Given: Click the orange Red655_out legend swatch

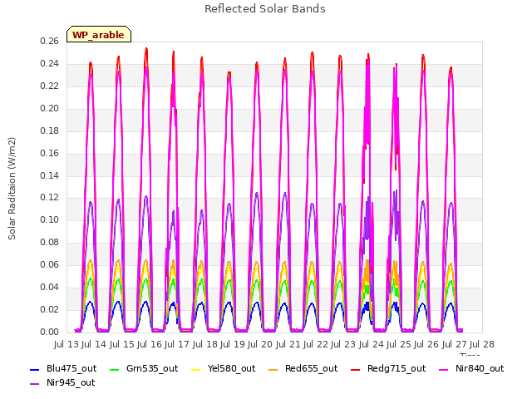Looking at the screenshot, I should point(273,370).
